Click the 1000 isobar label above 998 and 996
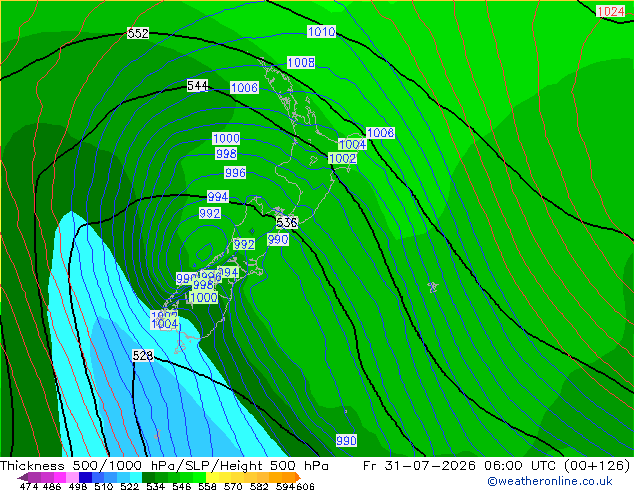The width and height of the screenshot is (634, 490). pos(226,138)
